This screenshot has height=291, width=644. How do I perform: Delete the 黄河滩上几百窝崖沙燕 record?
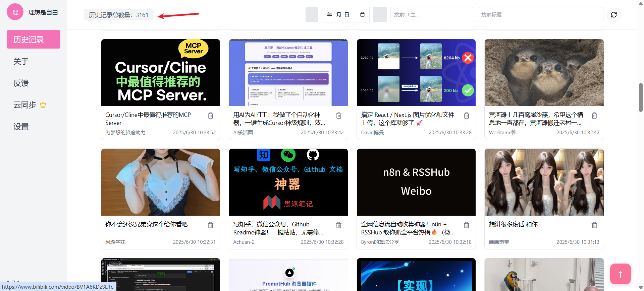pos(594,116)
